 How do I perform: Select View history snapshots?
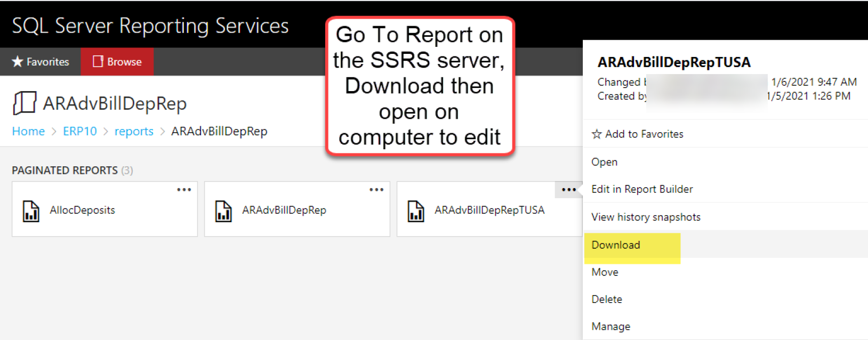click(x=725, y=217)
